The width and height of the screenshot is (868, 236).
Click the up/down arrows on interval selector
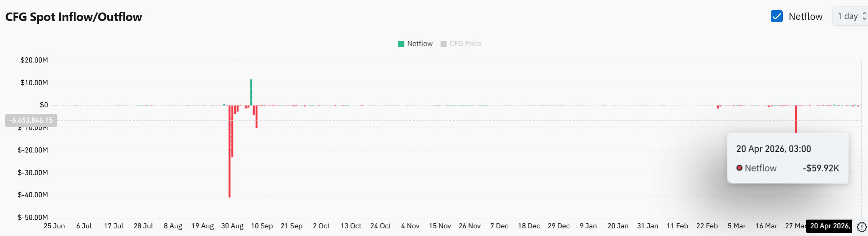[x=864, y=17]
